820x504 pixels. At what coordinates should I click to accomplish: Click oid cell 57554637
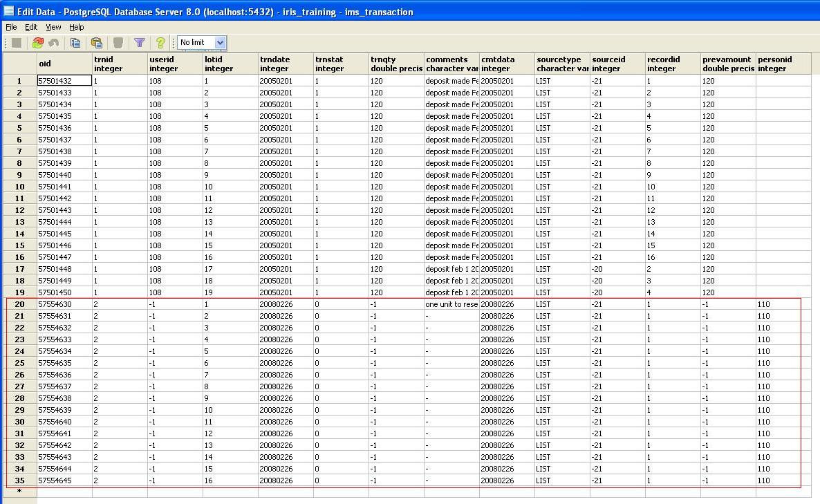point(64,386)
